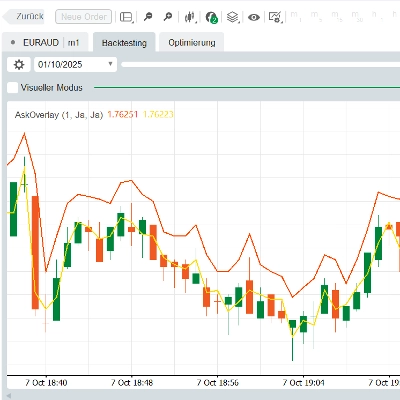Click the 7 Oct 18:56 time label

218,383
